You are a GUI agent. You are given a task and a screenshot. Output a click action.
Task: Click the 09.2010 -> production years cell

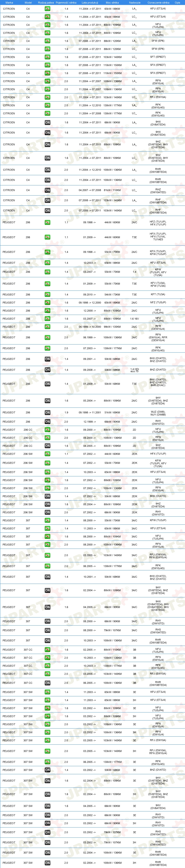(89, 295)
